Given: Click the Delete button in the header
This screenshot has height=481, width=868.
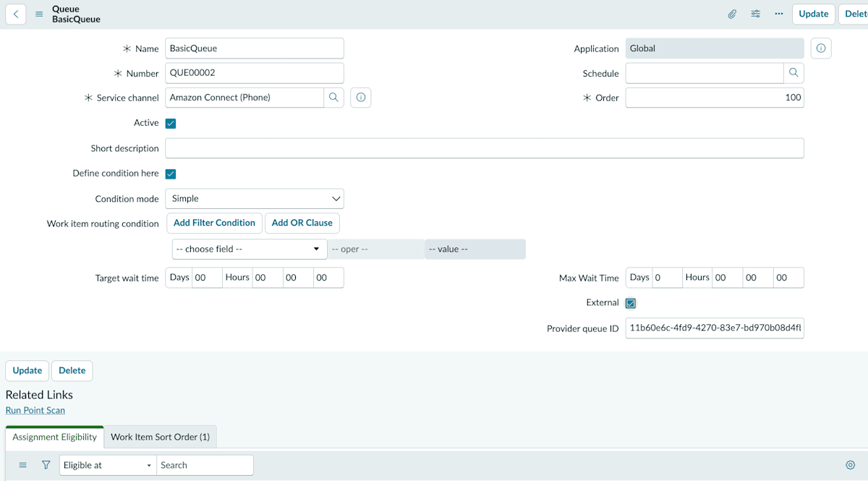Looking at the screenshot, I should [x=854, y=14].
